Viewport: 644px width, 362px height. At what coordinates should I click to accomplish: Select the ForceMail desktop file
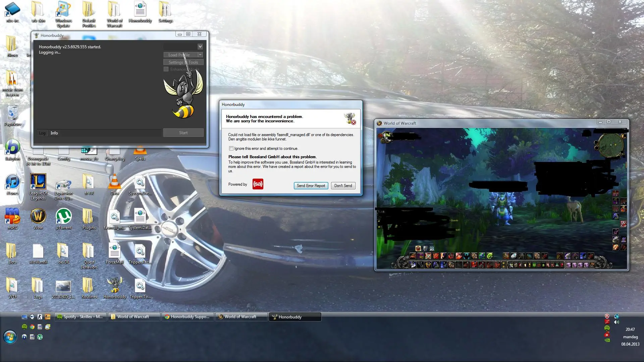(x=115, y=253)
